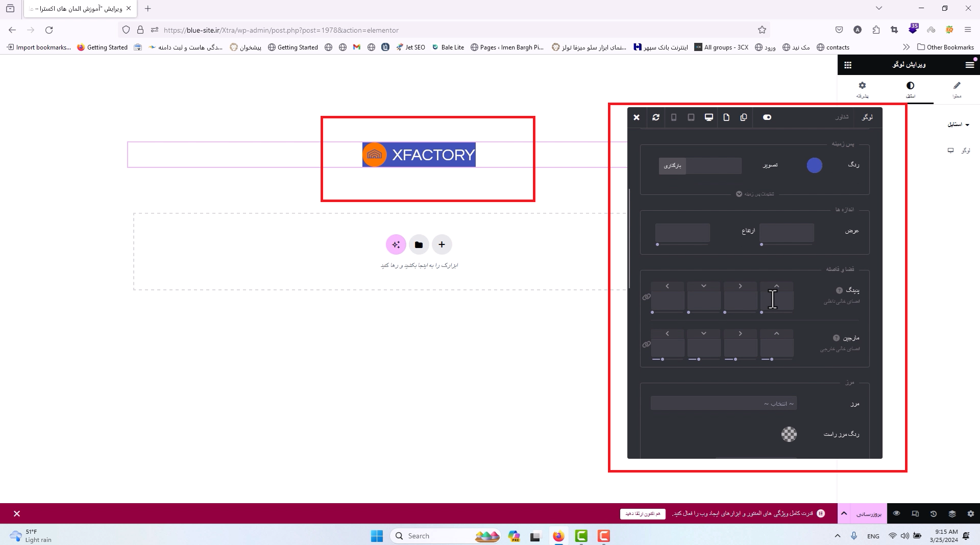
Task: Click padding right input field
Action: click(x=741, y=301)
